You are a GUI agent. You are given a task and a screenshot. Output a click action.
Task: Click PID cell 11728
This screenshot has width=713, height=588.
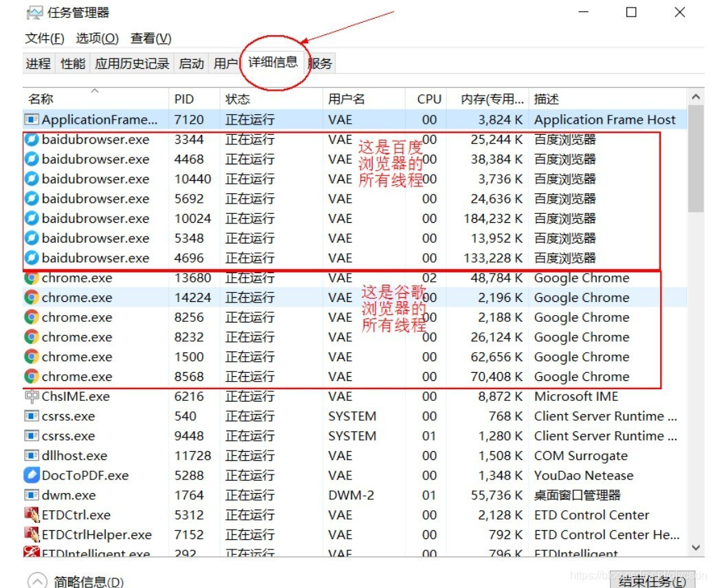[193, 456]
